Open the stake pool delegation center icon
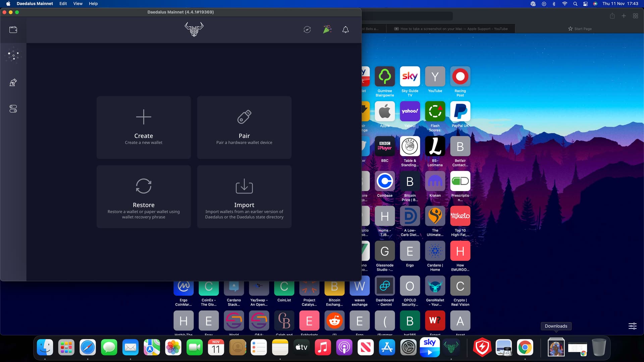 point(13,55)
